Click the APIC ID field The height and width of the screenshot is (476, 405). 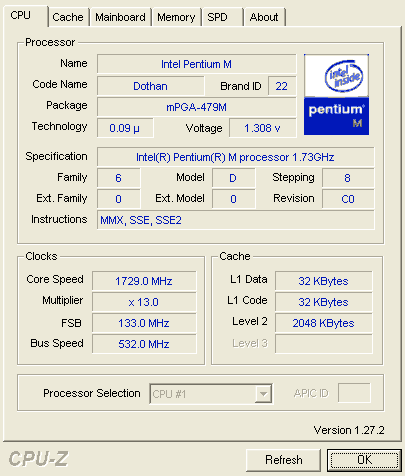354,393
